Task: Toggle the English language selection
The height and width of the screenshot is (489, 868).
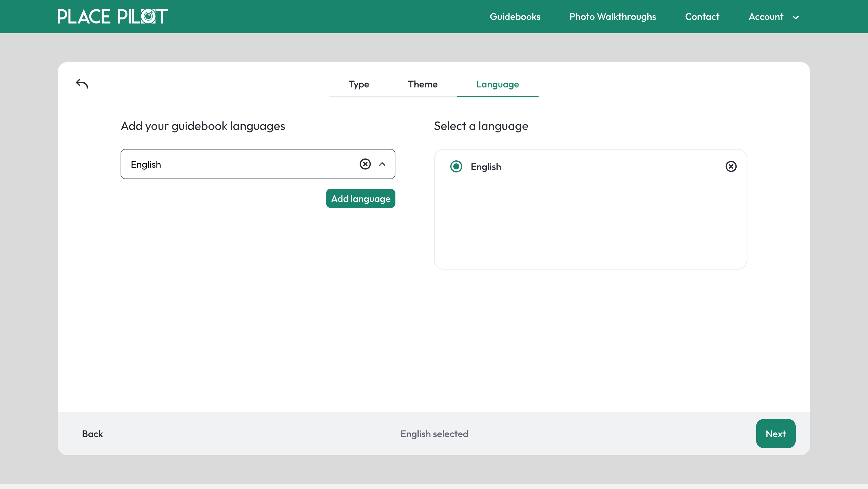Action: point(456,166)
